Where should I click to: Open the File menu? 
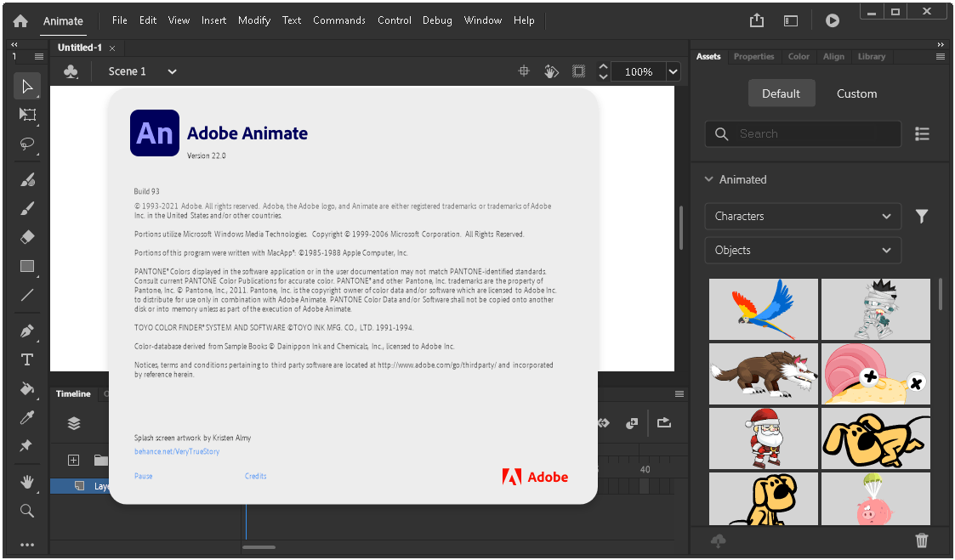tap(119, 20)
